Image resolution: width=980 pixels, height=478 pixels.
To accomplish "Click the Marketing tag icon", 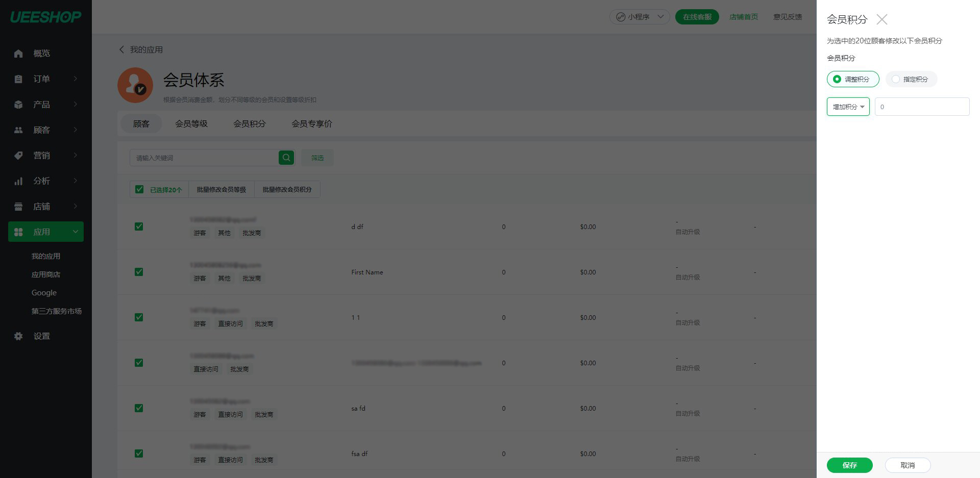I will 18,156.
